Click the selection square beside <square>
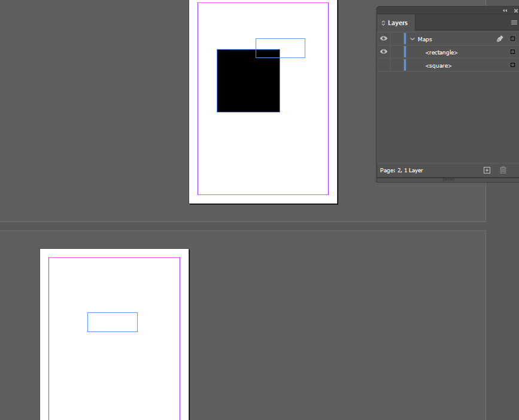Image resolution: width=519 pixels, height=420 pixels. click(512, 65)
